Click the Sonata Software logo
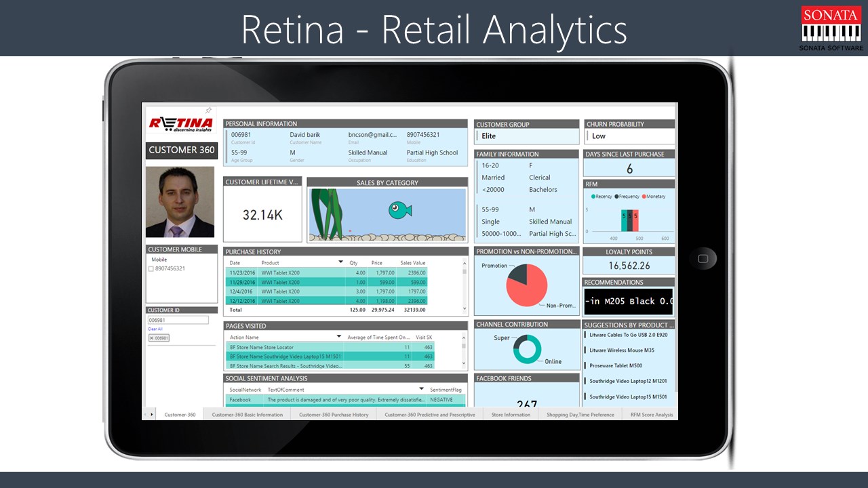The height and width of the screenshot is (488, 868). point(831,28)
